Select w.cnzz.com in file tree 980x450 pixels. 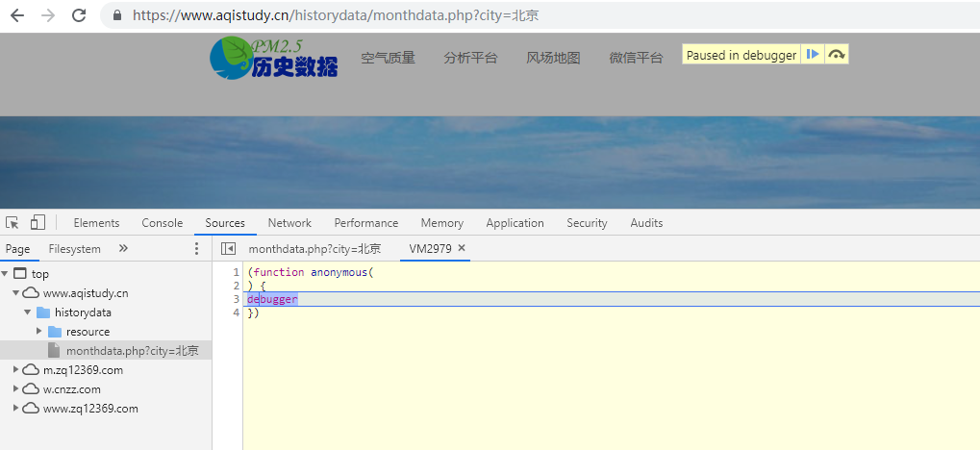click(72, 389)
